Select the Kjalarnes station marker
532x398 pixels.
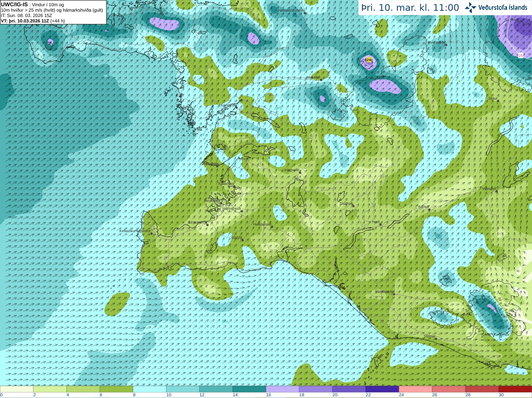235,187
